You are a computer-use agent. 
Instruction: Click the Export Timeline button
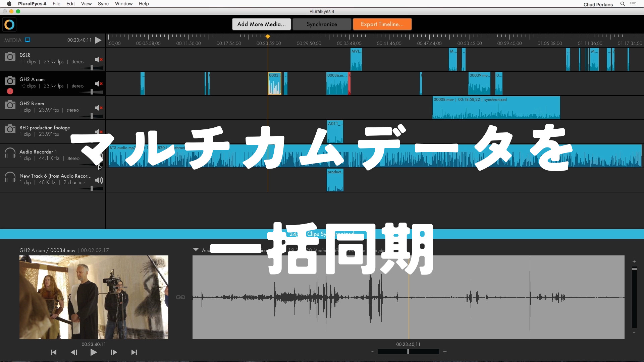(382, 24)
